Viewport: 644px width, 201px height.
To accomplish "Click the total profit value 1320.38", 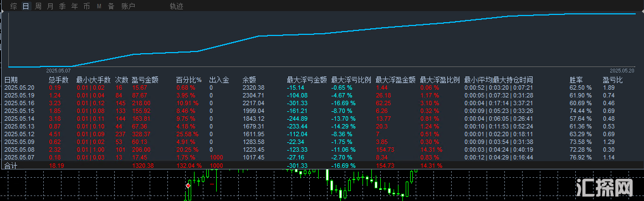I will 143,166.
